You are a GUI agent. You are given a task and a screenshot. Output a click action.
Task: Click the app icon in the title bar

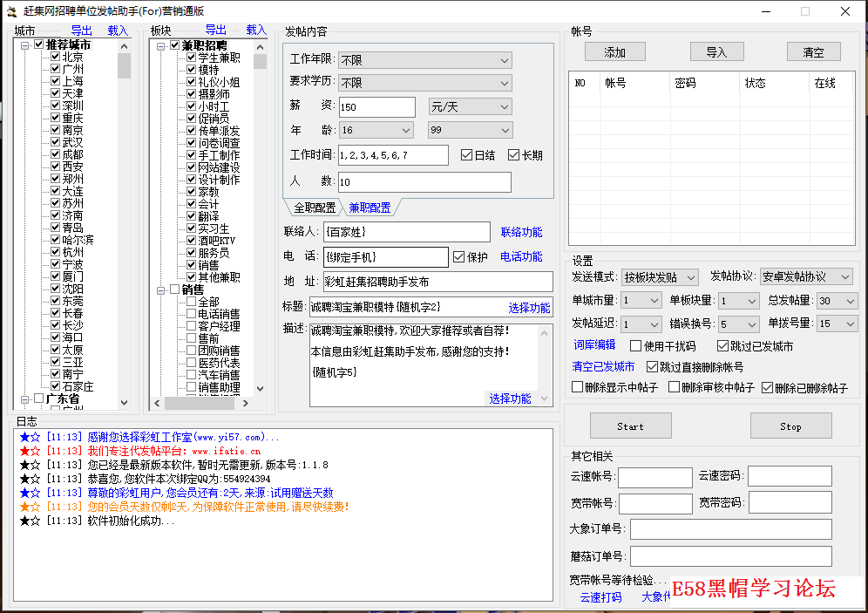(x=12, y=11)
